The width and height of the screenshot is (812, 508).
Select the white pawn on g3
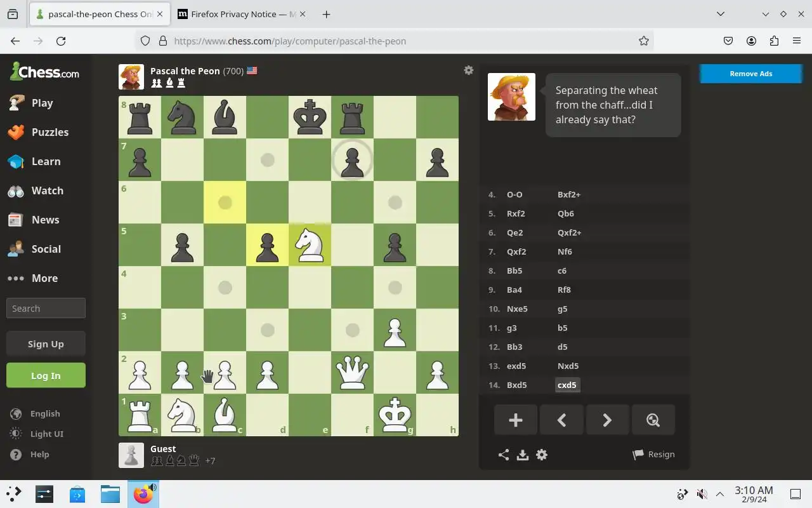point(395,330)
